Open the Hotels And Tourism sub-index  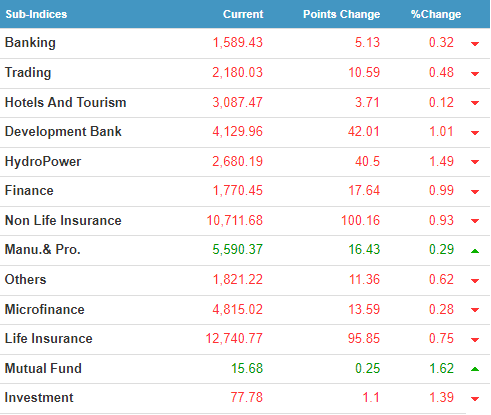(x=66, y=102)
